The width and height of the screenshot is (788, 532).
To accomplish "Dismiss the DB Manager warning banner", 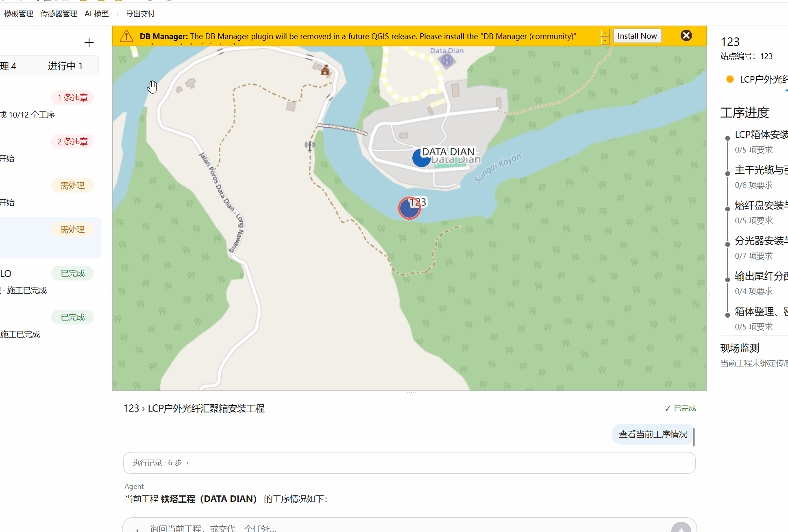I will [686, 36].
